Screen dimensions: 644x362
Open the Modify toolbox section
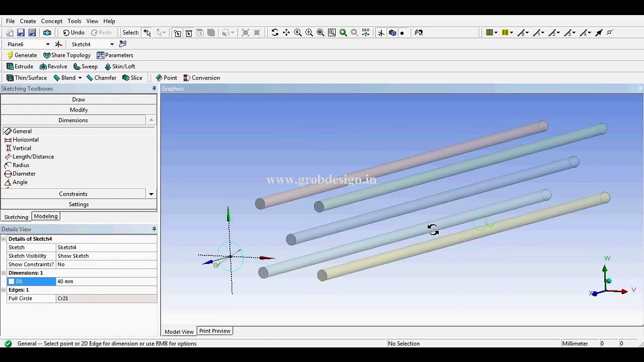(x=78, y=110)
